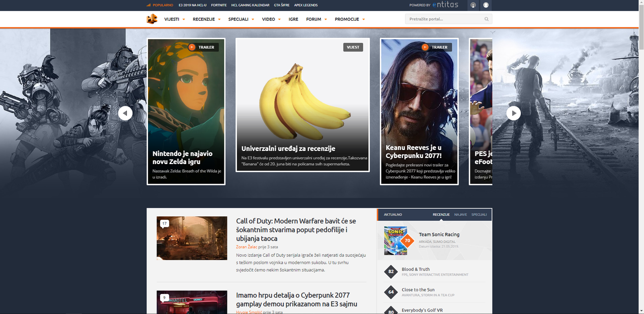Play the Keanu Reeves trailer badge icon
Image resolution: width=644 pixels, height=314 pixels.
coord(425,47)
